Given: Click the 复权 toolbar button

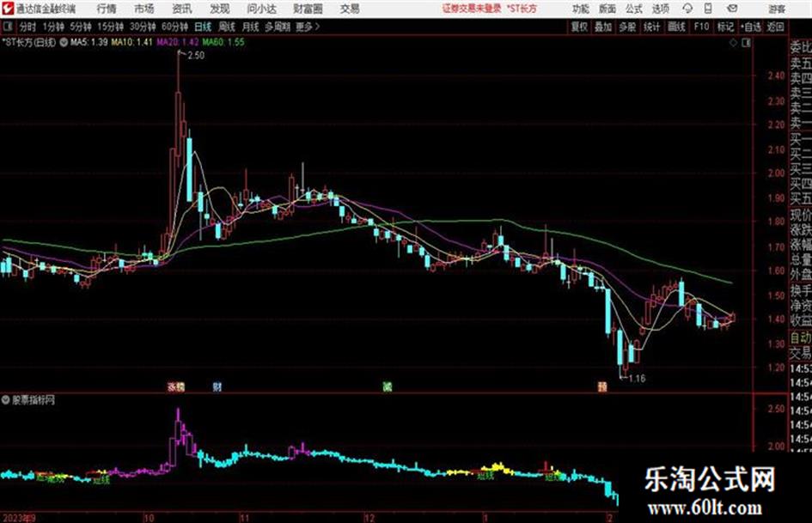Looking at the screenshot, I should 579,27.
